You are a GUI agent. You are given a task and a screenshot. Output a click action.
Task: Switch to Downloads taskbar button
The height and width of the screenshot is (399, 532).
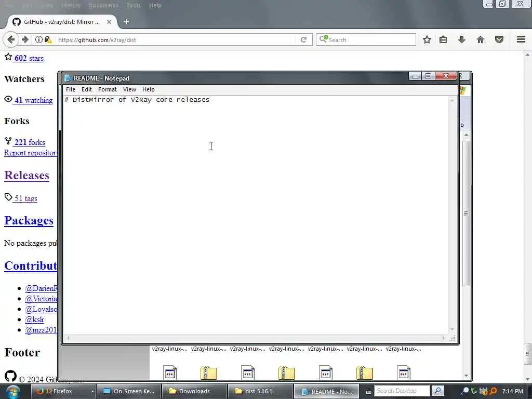point(194,392)
